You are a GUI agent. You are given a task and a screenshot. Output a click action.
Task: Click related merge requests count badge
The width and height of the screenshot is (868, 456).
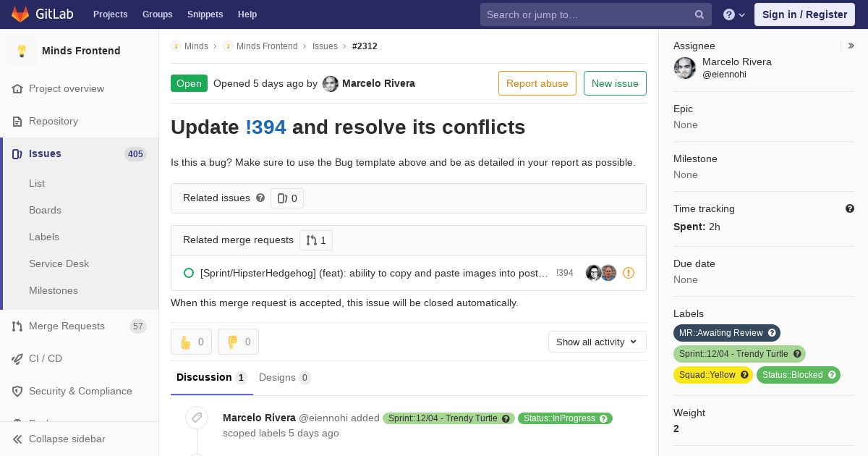[316, 240]
